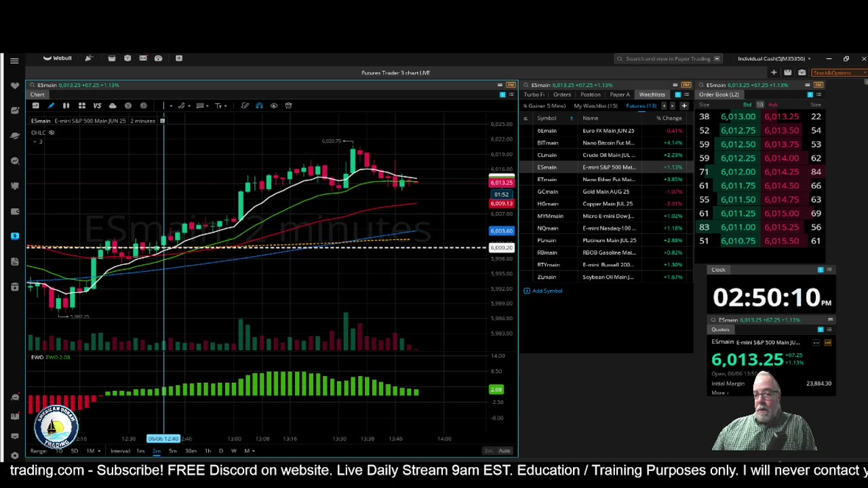Click the Webull logo button

point(58,58)
